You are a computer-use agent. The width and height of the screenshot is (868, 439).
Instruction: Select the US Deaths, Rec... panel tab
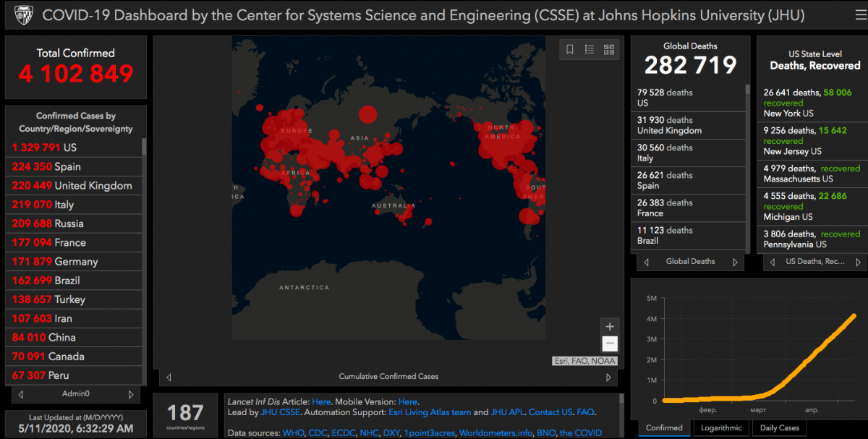pyautogui.click(x=817, y=262)
